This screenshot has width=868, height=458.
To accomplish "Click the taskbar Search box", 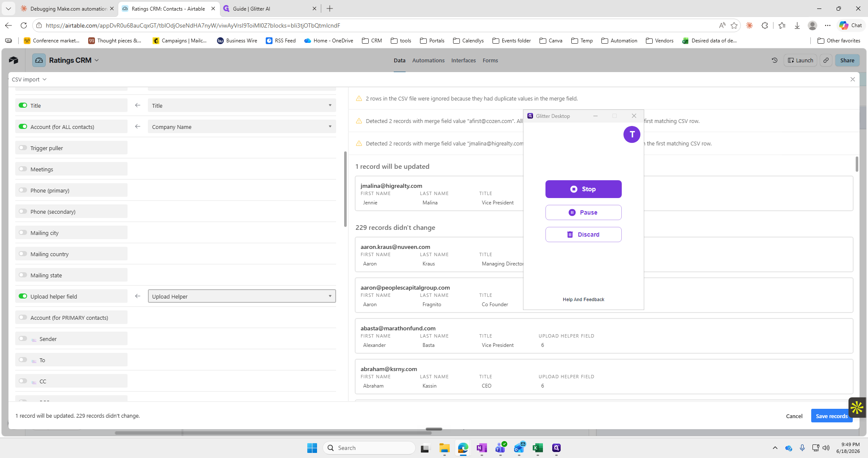I will tap(369, 448).
